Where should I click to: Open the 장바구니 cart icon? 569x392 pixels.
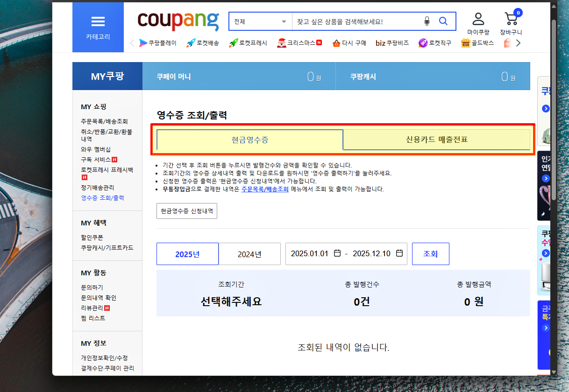(x=511, y=23)
